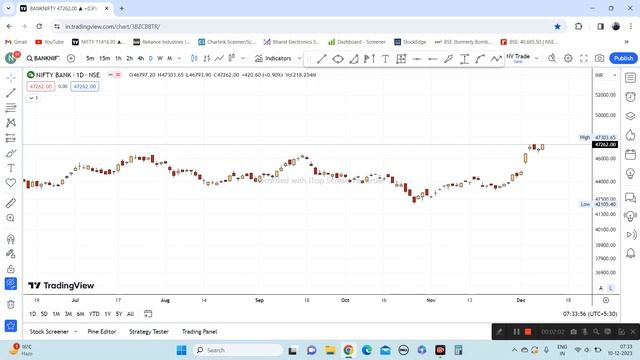The image size is (640, 360).
Task: Choose the candlestick chart style icon
Action: (194, 58)
